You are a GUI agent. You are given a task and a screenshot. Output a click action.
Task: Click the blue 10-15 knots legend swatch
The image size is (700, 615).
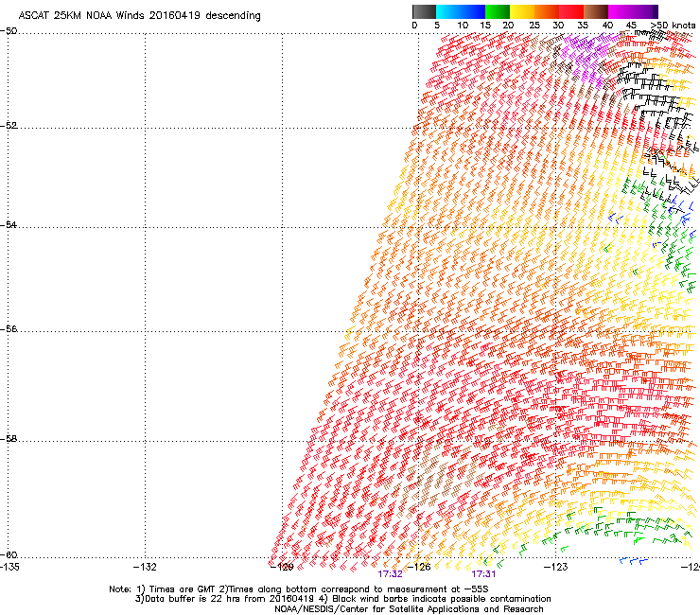(473, 11)
